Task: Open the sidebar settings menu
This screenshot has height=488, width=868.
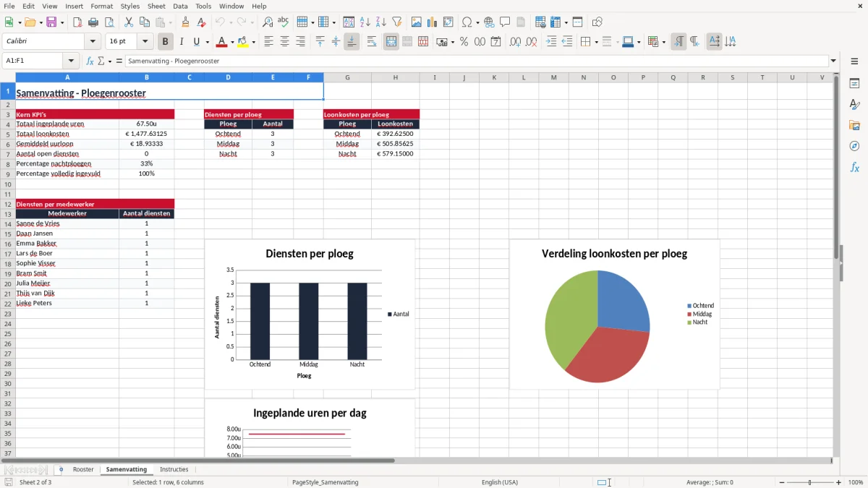Action: pos(854,62)
